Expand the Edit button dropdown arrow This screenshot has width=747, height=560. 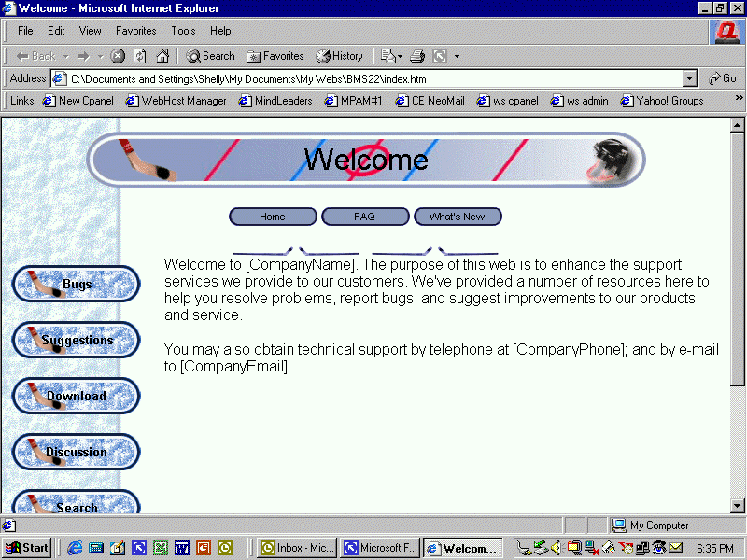pyautogui.click(x=401, y=56)
